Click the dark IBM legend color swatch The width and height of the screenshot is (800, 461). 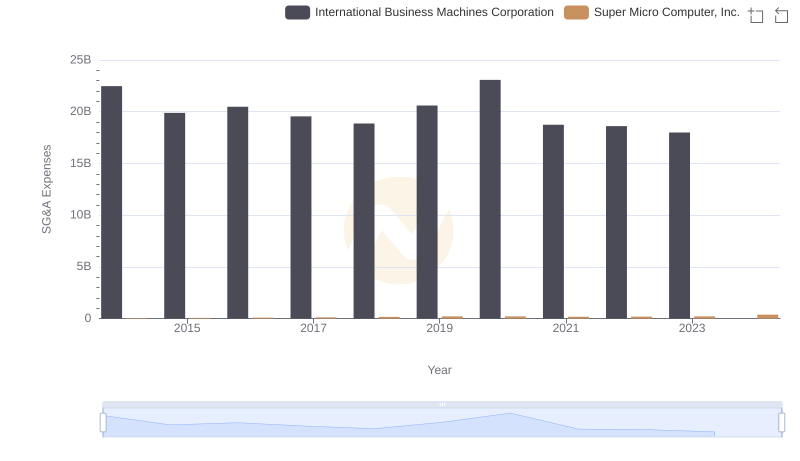297,12
